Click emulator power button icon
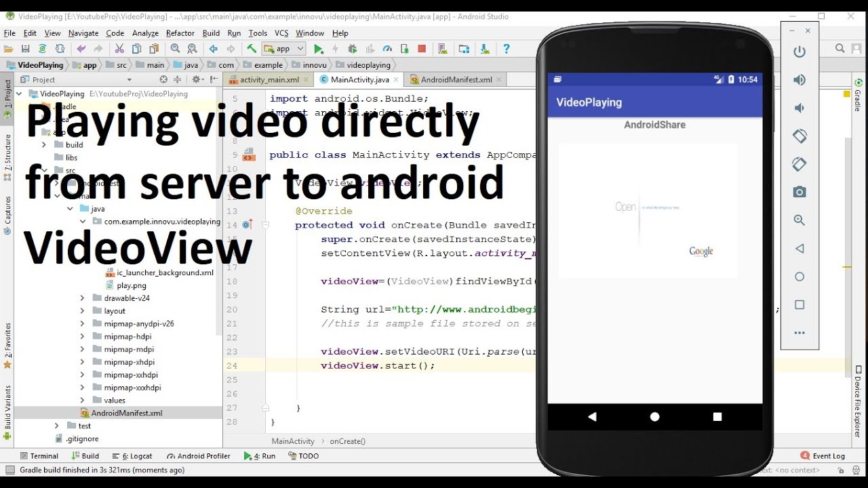Viewport: 868px width, 488px height. (800, 52)
